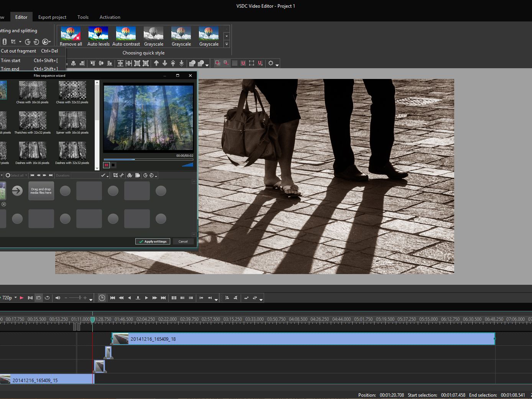Select the 20141216_165409_18 timeline clip
532x399 pixels.
click(x=303, y=339)
